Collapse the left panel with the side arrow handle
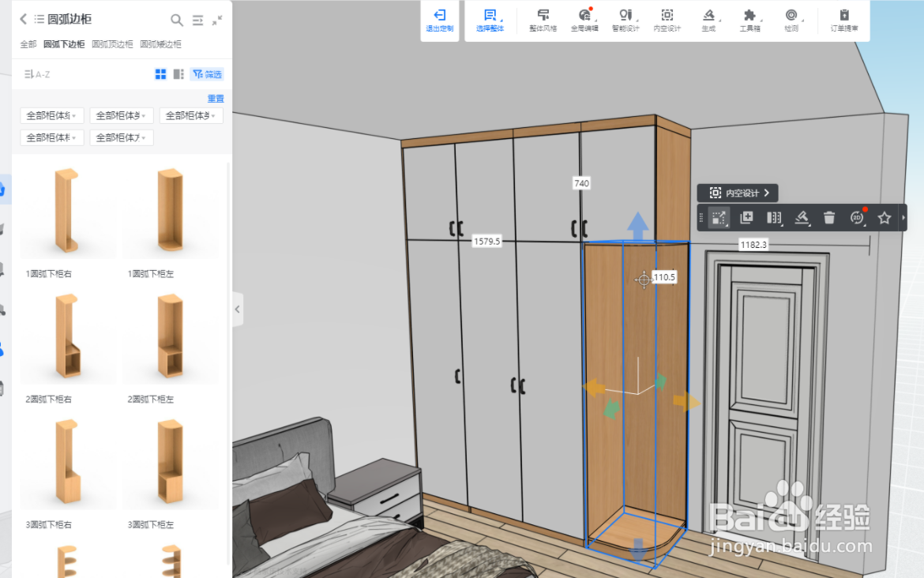This screenshot has height=578, width=924. 238,309
